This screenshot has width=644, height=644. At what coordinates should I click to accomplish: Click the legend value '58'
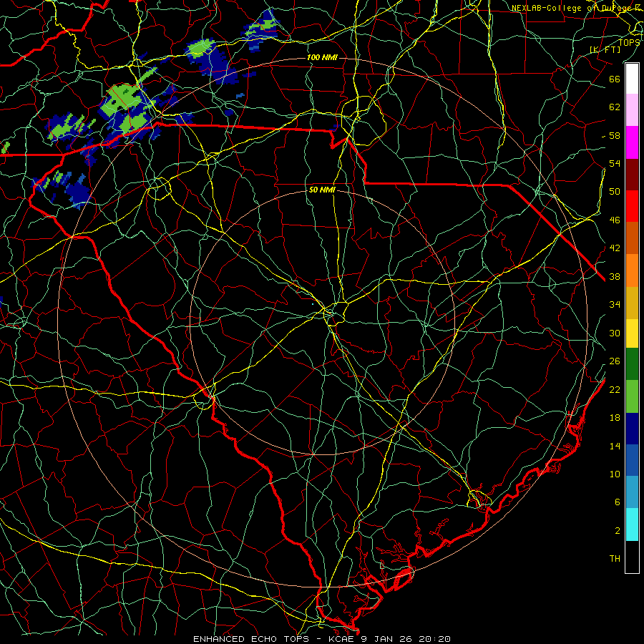(x=615, y=135)
